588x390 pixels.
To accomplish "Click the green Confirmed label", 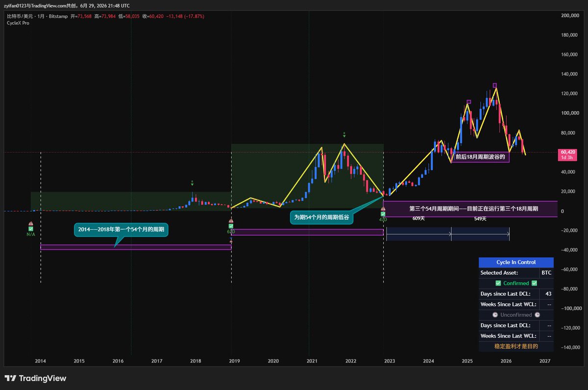I will click(x=516, y=283).
